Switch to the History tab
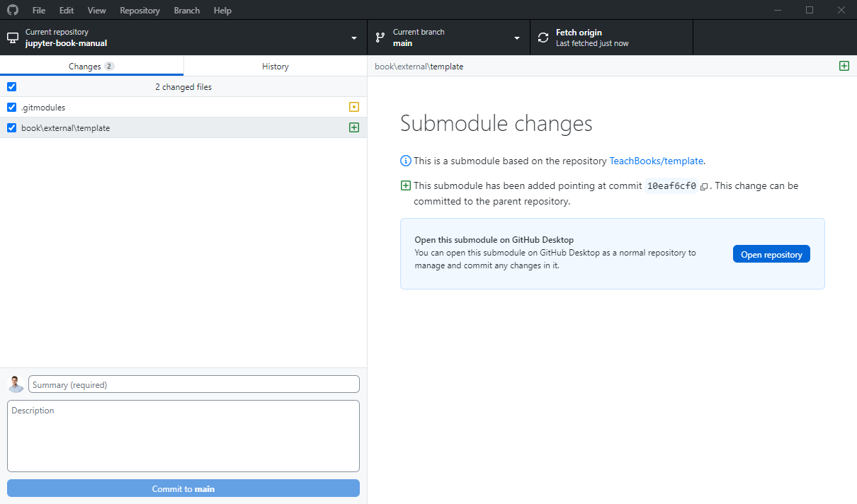The width and height of the screenshot is (857, 504). (275, 66)
